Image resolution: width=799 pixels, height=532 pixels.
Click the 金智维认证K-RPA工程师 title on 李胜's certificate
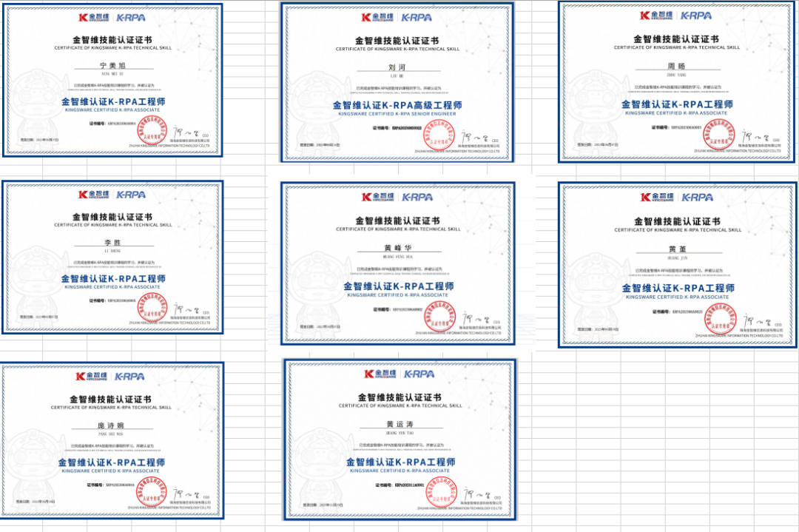click(x=113, y=279)
